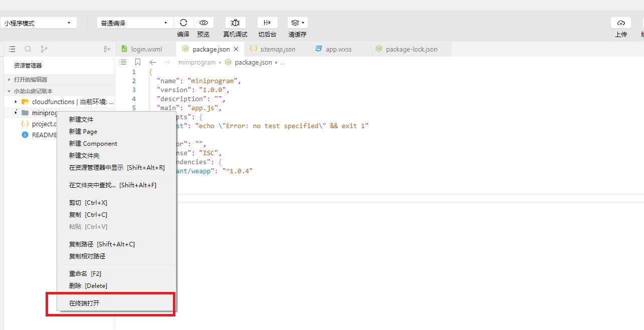Click the "ISC" license value
This screenshot has height=330, width=644.
208,153
